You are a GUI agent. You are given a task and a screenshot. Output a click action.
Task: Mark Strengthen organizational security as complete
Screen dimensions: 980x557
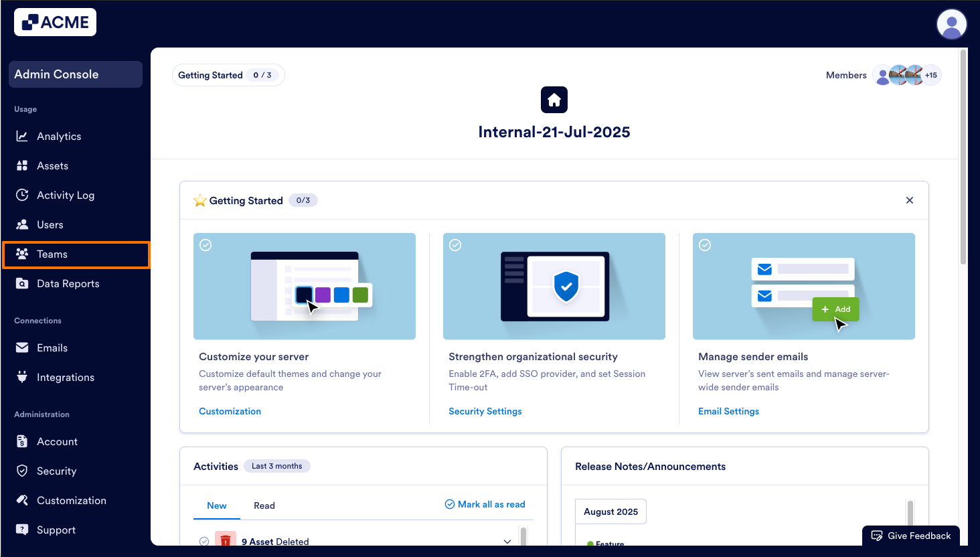point(455,245)
